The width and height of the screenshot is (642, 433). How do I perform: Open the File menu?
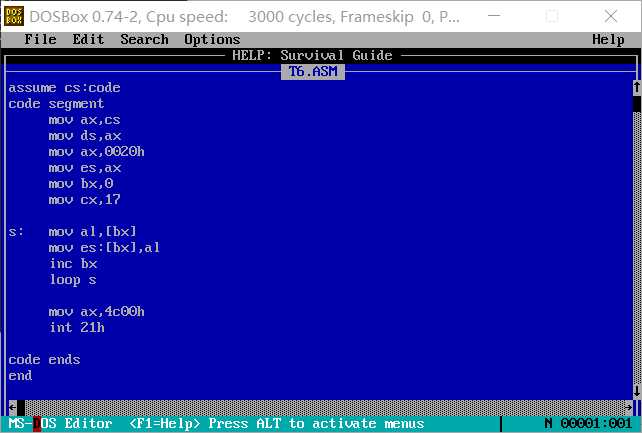click(40, 39)
